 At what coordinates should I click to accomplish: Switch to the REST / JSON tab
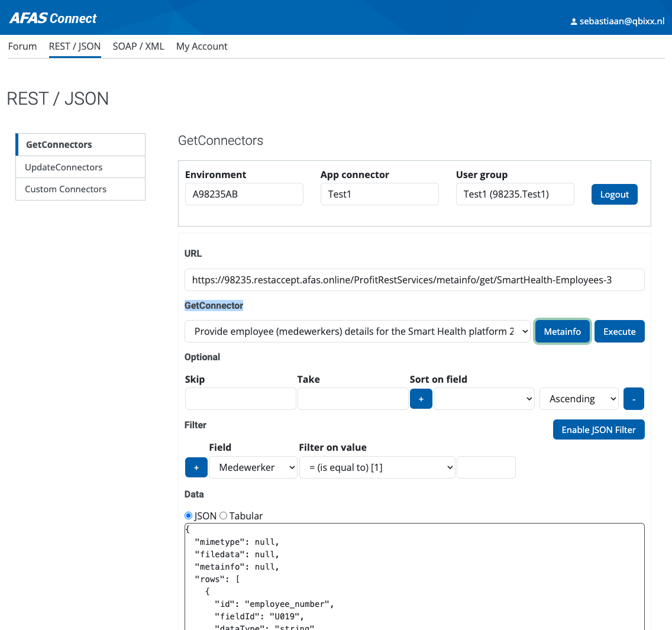[x=75, y=46]
